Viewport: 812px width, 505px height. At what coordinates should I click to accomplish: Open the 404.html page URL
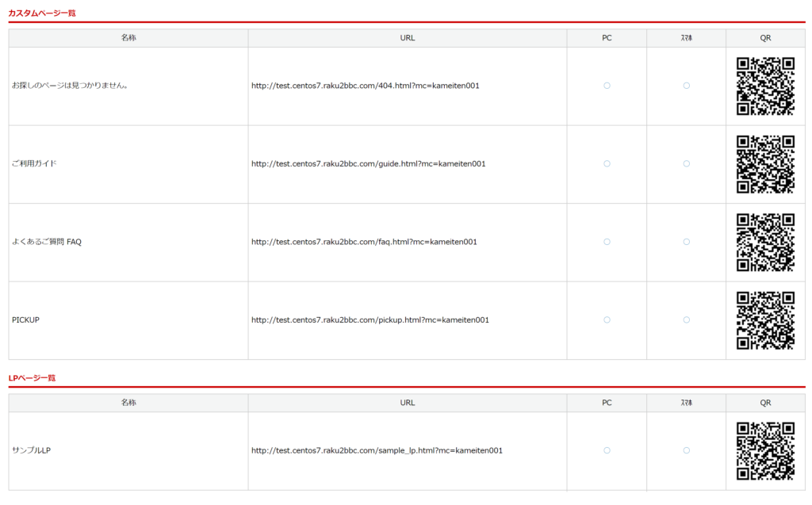click(x=365, y=86)
